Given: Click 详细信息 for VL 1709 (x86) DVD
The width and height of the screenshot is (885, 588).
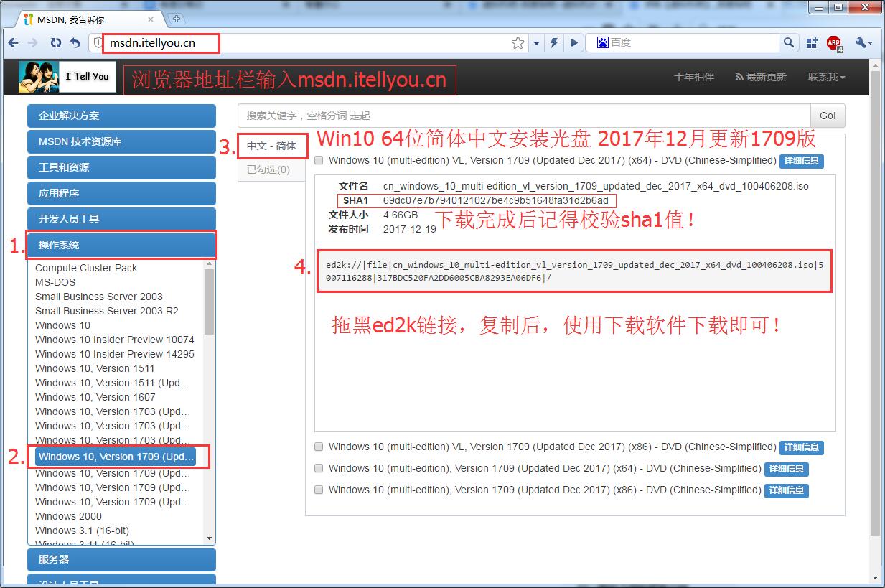Looking at the screenshot, I should point(801,447).
